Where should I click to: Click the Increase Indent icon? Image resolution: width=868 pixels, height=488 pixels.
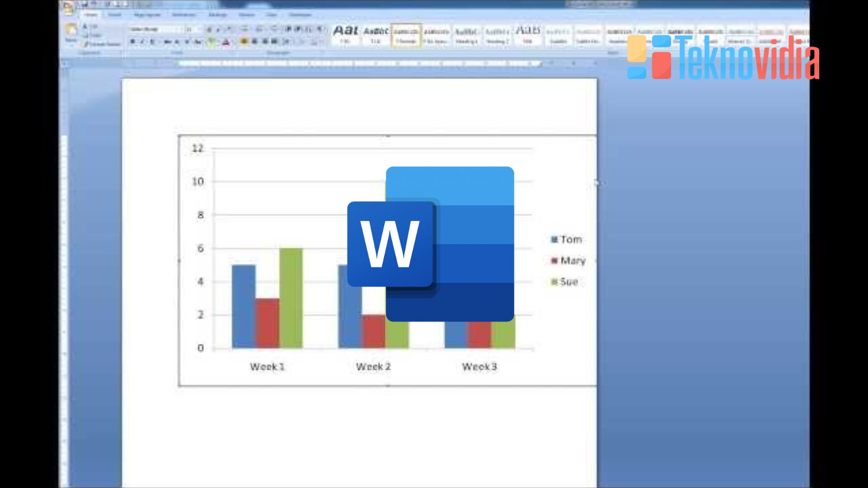coord(297,29)
